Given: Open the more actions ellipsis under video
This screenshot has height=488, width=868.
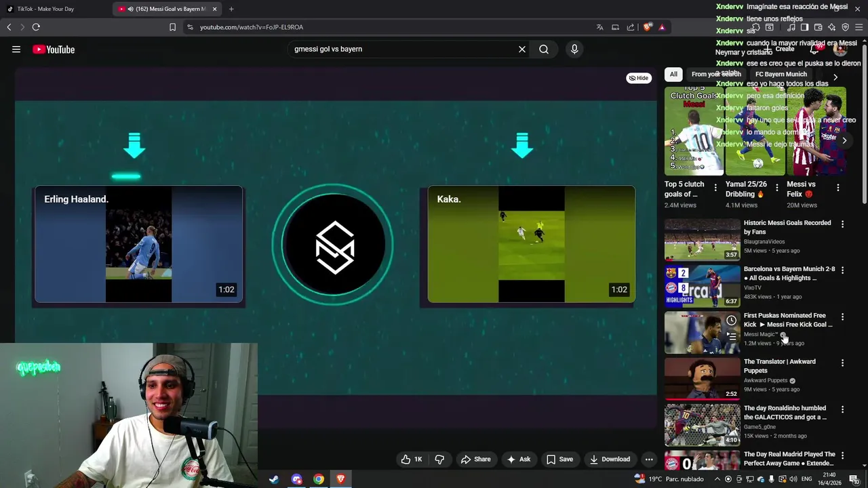Looking at the screenshot, I should [649, 460].
